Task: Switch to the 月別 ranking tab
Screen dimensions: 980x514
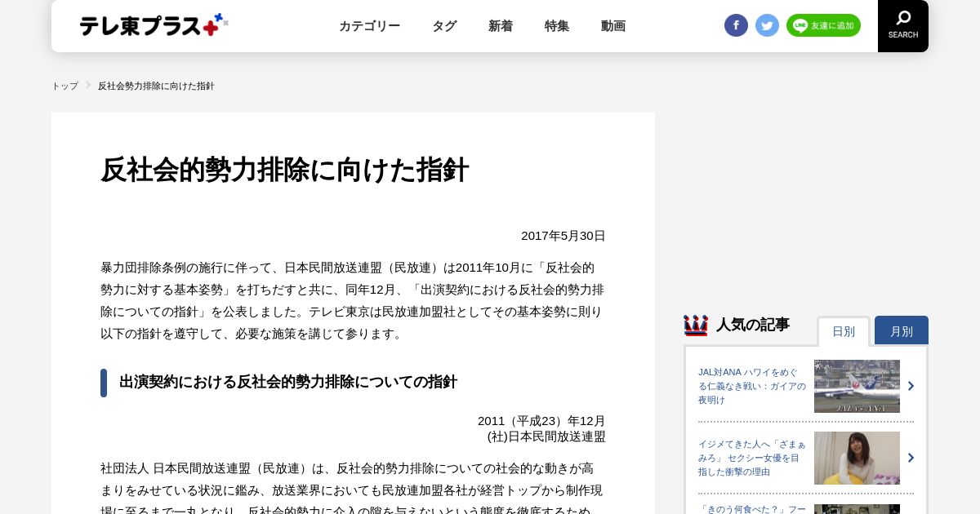Action: click(x=902, y=330)
